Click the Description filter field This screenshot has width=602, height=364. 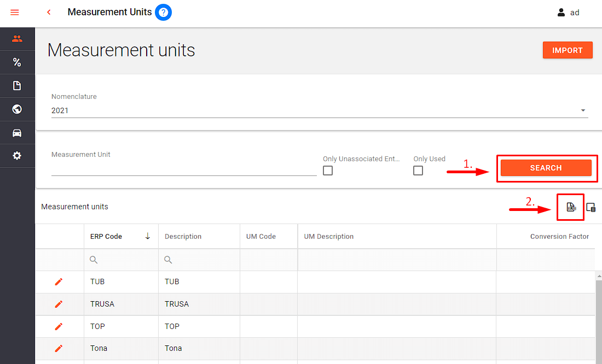pos(199,260)
